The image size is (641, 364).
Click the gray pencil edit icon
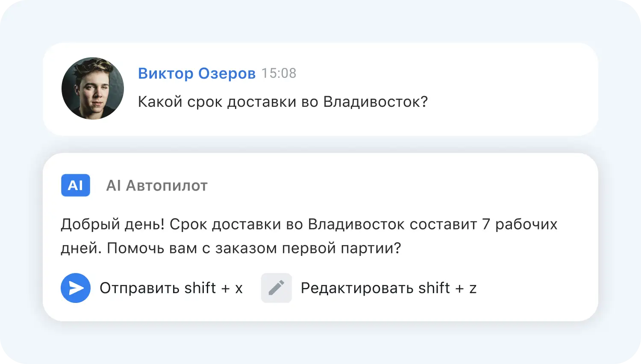tap(276, 288)
